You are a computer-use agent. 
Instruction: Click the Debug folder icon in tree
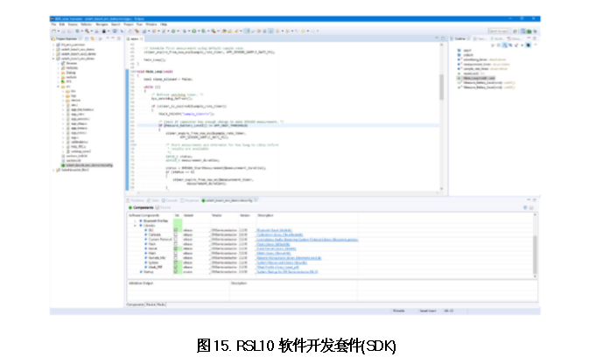(x=63, y=73)
